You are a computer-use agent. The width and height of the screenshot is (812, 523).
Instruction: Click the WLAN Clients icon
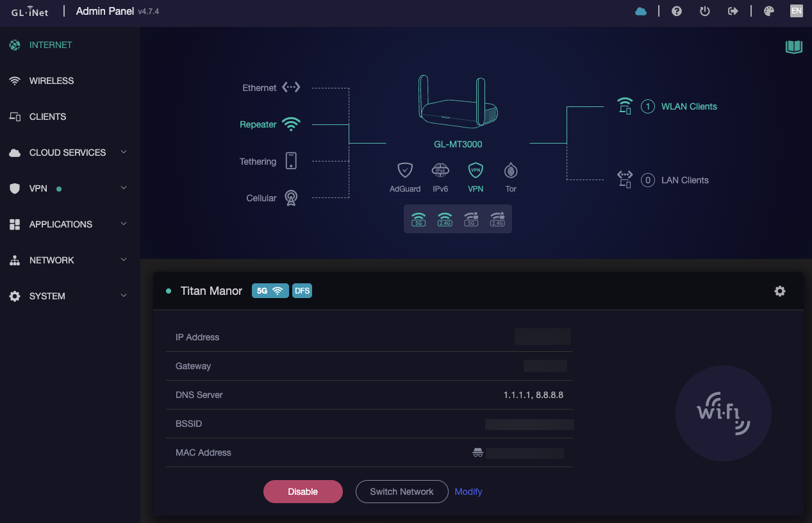click(x=625, y=106)
